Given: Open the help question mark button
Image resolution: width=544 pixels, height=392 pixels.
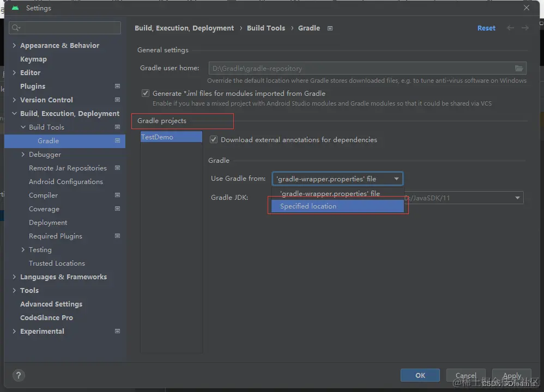Looking at the screenshot, I should click(19, 375).
